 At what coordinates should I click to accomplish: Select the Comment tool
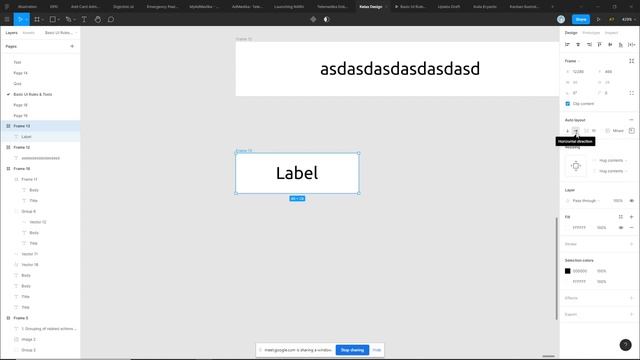(111, 19)
